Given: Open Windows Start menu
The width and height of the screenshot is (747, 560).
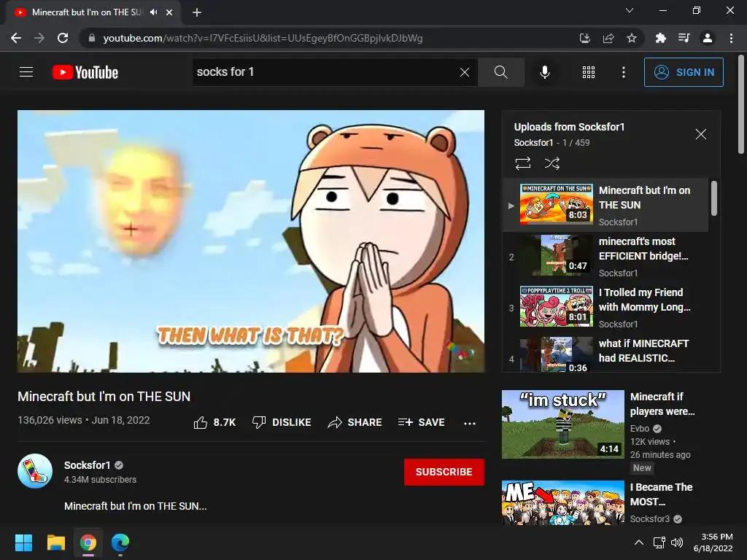Looking at the screenshot, I should (23, 542).
